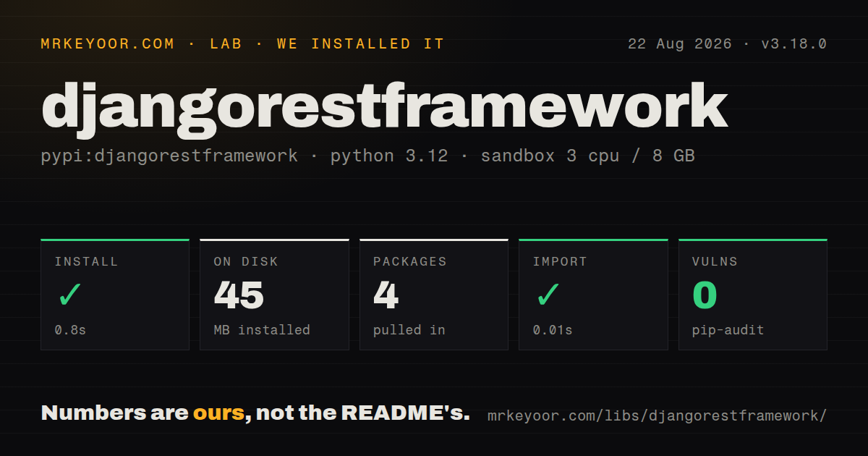Click the 'INSTALL' card label
Screen dimensions: 868x456
coord(86,262)
